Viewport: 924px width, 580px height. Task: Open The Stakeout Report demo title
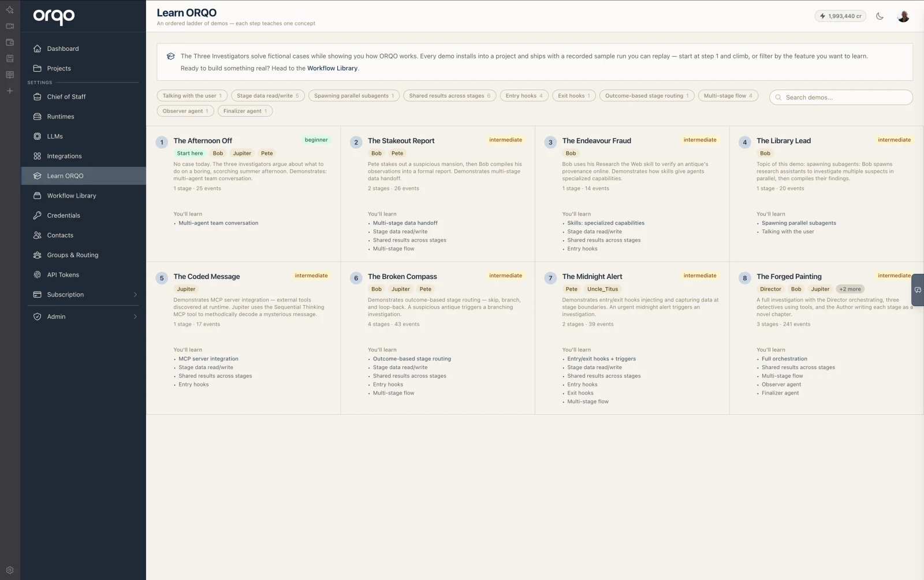click(401, 140)
